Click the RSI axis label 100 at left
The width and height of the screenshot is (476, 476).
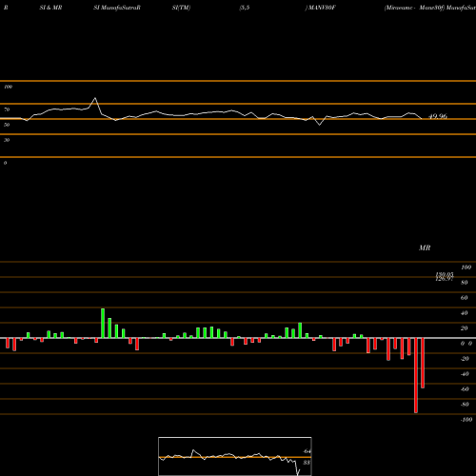click(8, 87)
